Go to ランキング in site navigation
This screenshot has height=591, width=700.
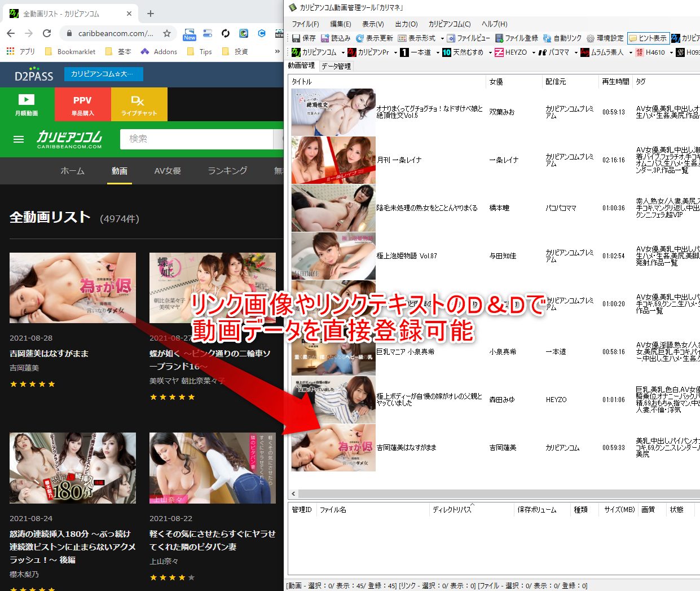227,170
